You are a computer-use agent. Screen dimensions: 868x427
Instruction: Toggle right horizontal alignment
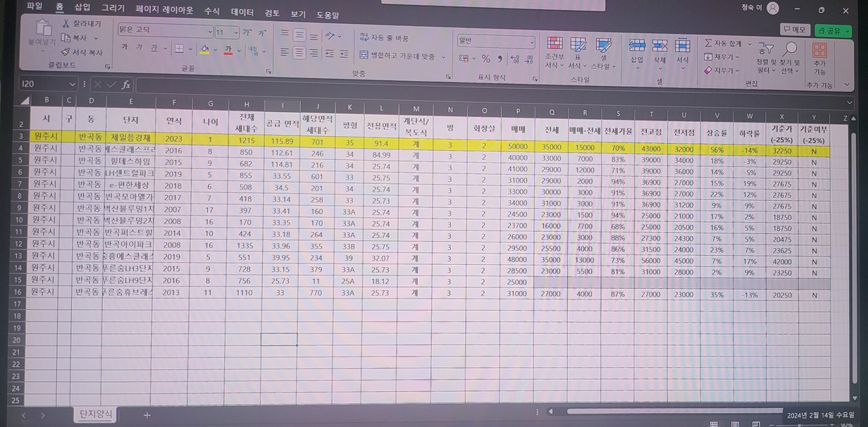pyautogui.click(x=314, y=53)
